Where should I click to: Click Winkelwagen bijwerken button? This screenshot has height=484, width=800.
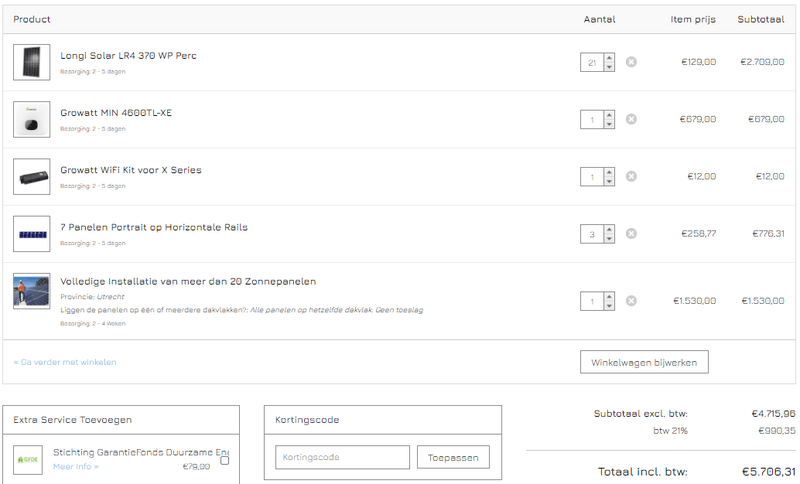tap(644, 362)
